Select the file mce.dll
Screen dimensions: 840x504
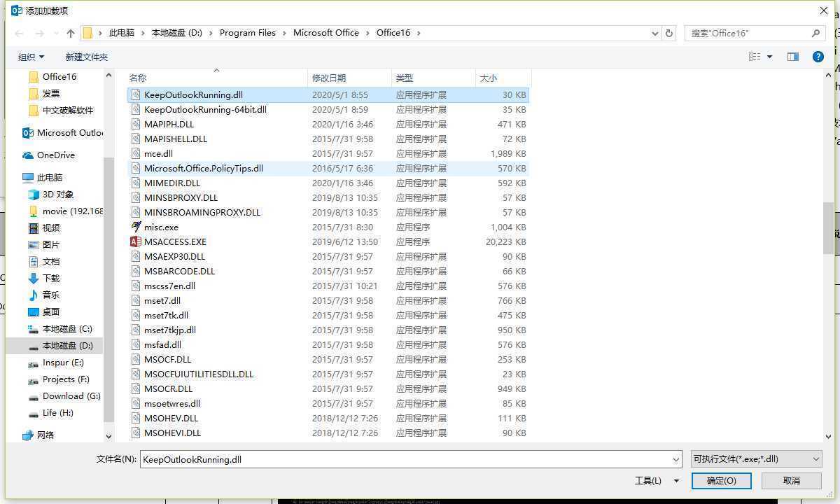point(328,153)
